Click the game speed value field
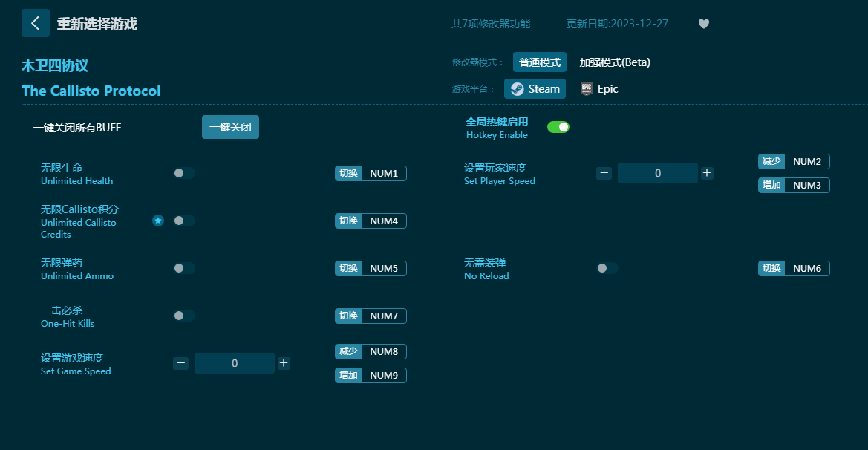The image size is (868, 450). tap(235, 363)
